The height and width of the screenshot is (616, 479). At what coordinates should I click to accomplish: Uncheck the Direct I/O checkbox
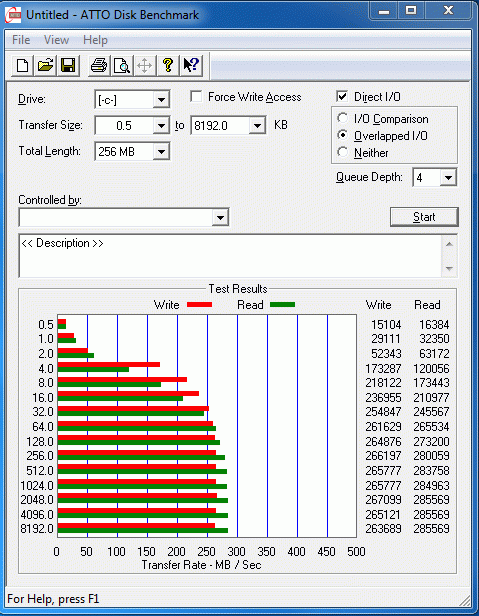(342, 97)
